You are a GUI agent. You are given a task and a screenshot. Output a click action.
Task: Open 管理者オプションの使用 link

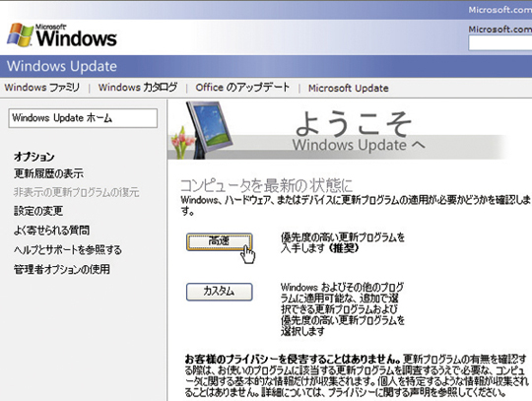[x=62, y=269]
